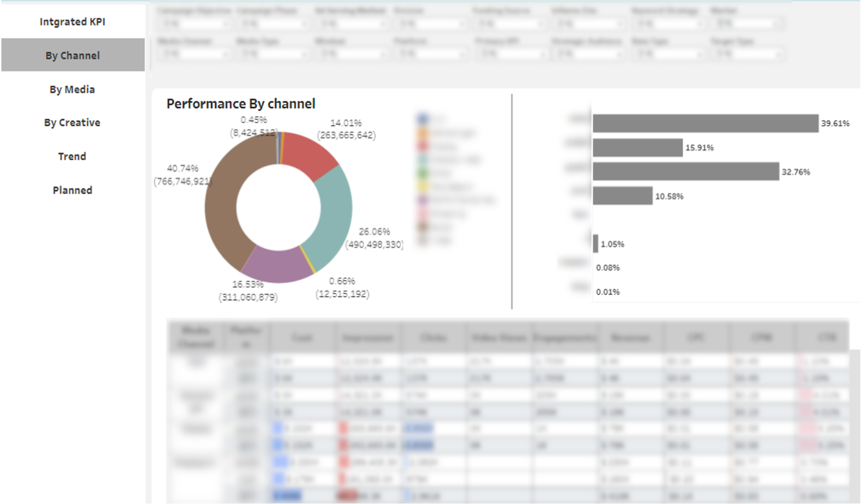Go to the Trend page
861x504 pixels.
72,156
